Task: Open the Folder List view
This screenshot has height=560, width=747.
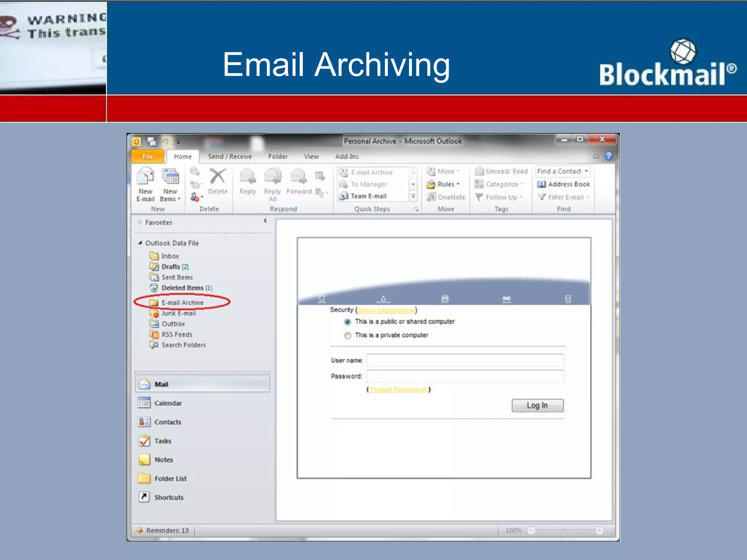Action: pyautogui.click(x=203, y=478)
